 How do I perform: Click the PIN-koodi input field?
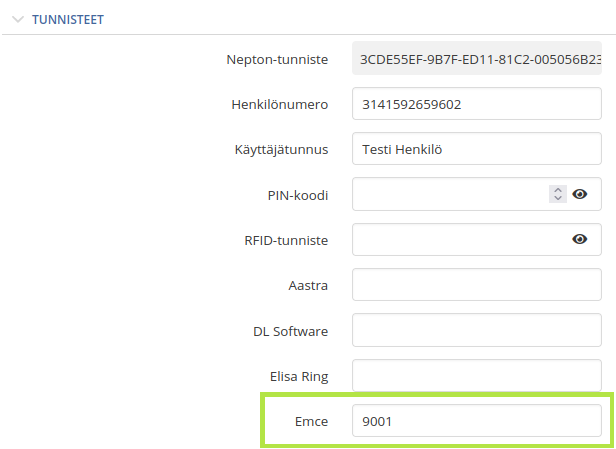point(450,194)
